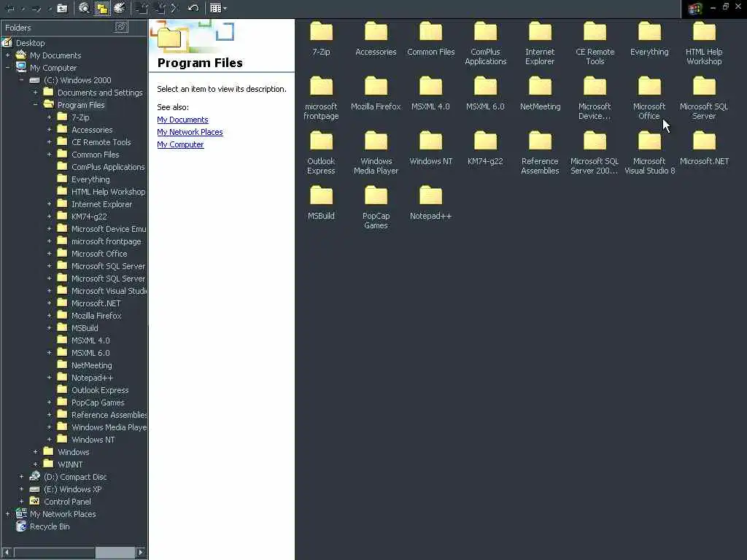
Task: Select the Microsoft.NET folder in file pane
Action: (x=704, y=148)
